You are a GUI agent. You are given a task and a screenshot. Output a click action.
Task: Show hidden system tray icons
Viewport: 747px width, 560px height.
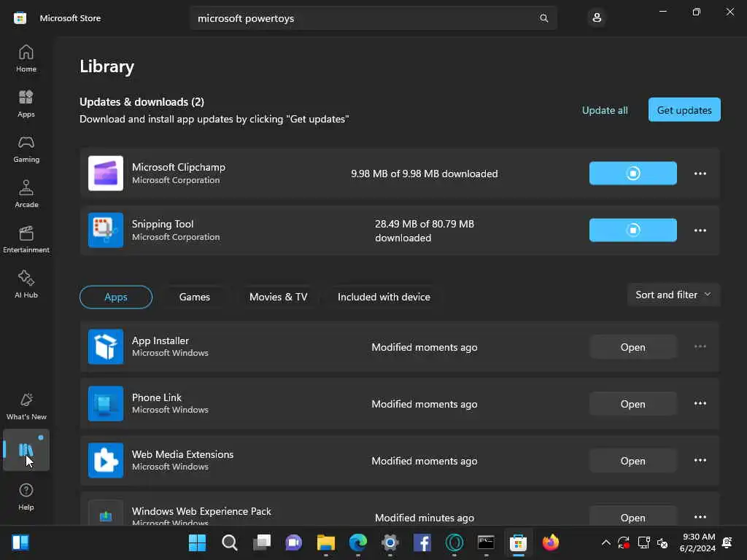[x=605, y=542]
